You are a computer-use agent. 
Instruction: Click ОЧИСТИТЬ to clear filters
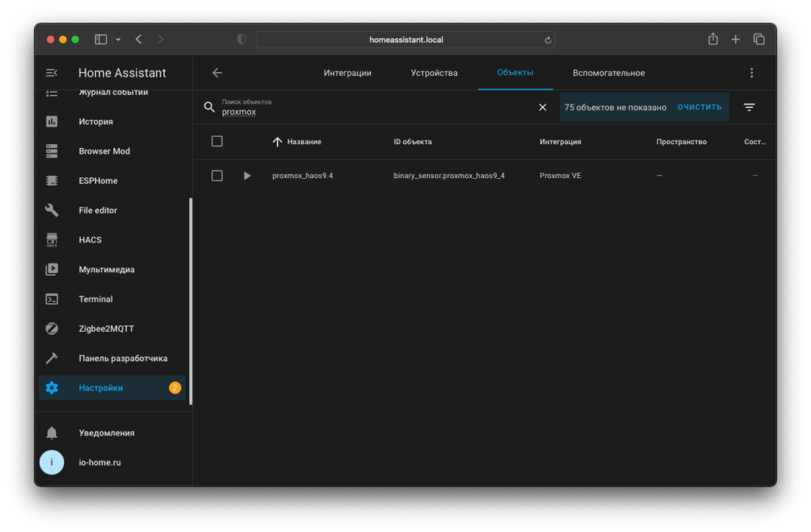point(700,107)
